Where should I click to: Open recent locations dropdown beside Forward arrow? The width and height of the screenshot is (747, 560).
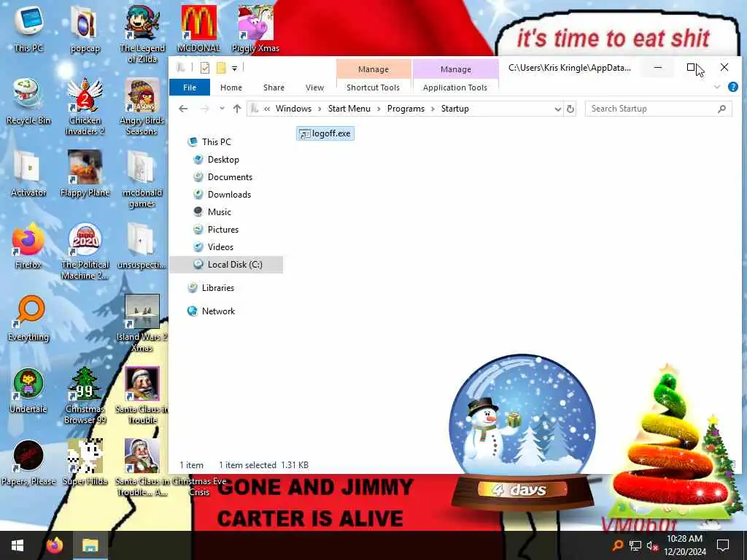pyautogui.click(x=222, y=109)
